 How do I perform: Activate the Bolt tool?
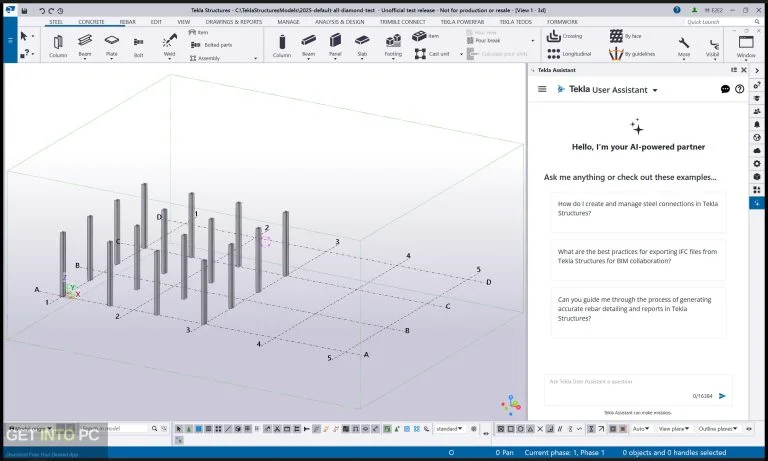[x=139, y=46]
